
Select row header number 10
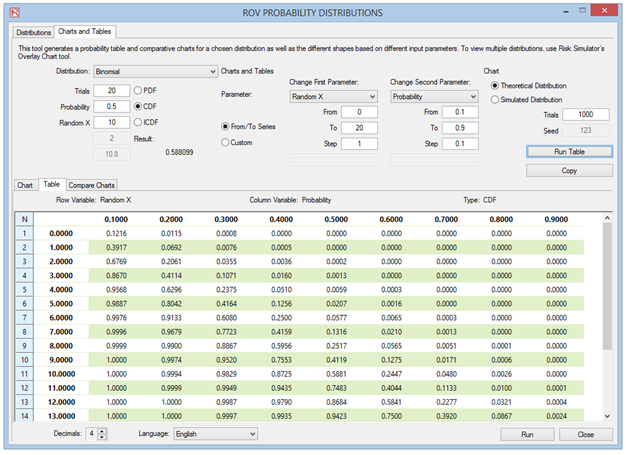24,360
